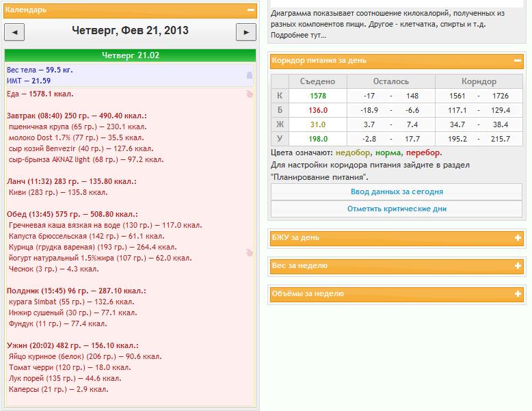The width and height of the screenshot is (532, 411).
Task: Click the Б row label
Action: (x=280, y=110)
